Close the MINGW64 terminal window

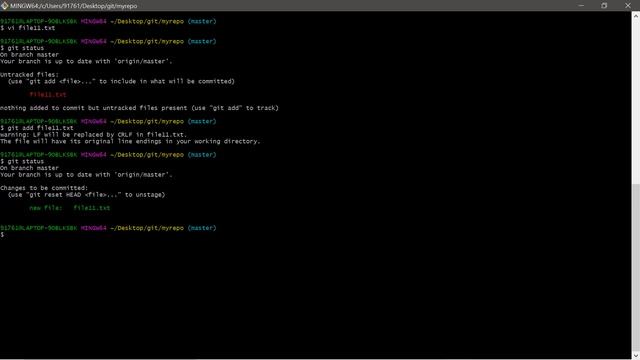pos(628,6)
